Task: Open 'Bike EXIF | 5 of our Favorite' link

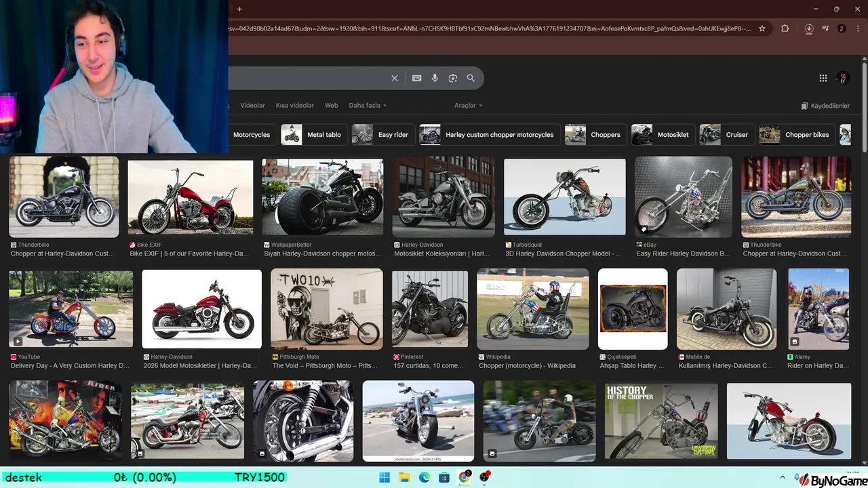Action: (189, 253)
